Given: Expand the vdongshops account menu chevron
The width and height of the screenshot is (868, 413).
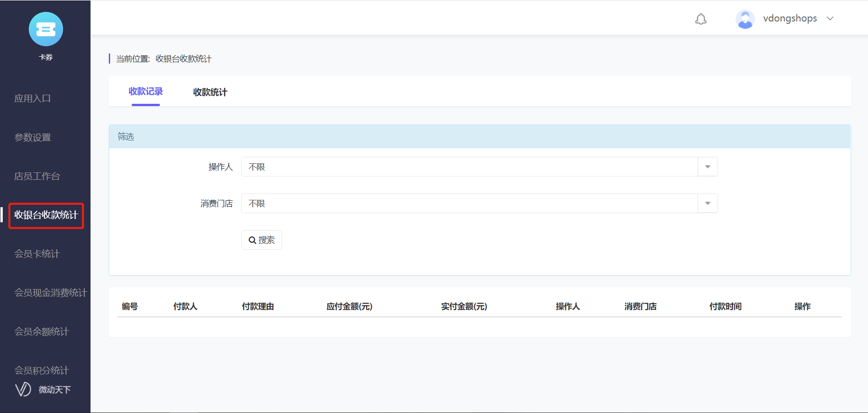Looking at the screenshot, I should 830,19.
